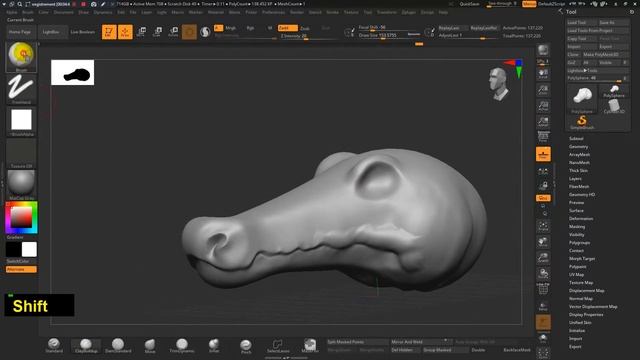Click the Zoom canvas icon
The height and width of the screenshot is (360, 640).
543,90
